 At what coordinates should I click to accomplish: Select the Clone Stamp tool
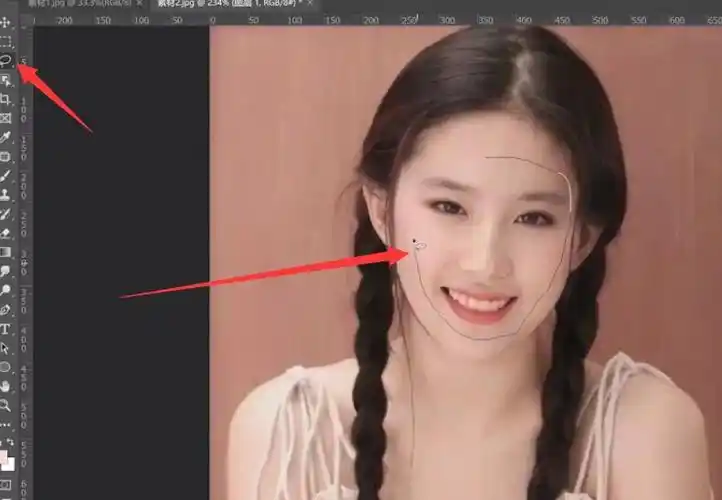6,195
